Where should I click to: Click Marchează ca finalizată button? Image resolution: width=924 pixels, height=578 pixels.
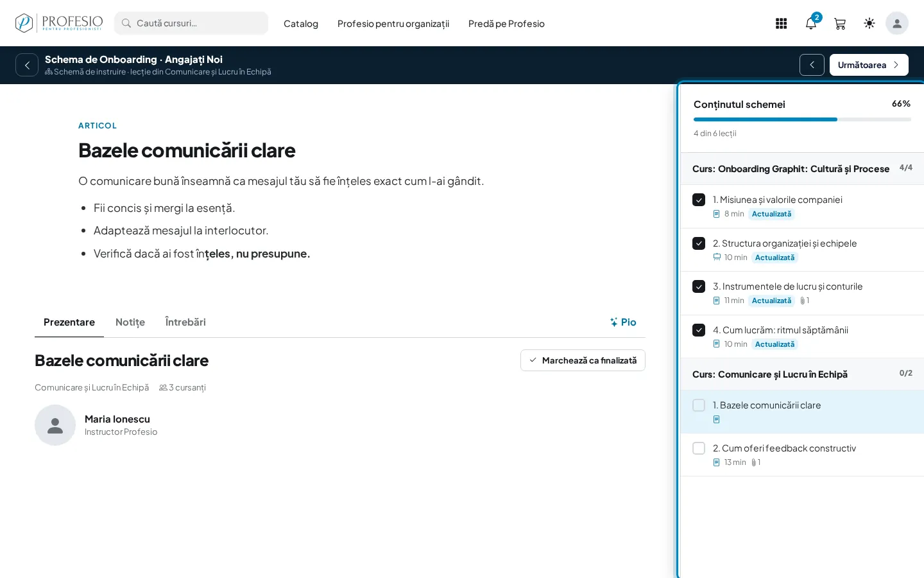(583, 360)
